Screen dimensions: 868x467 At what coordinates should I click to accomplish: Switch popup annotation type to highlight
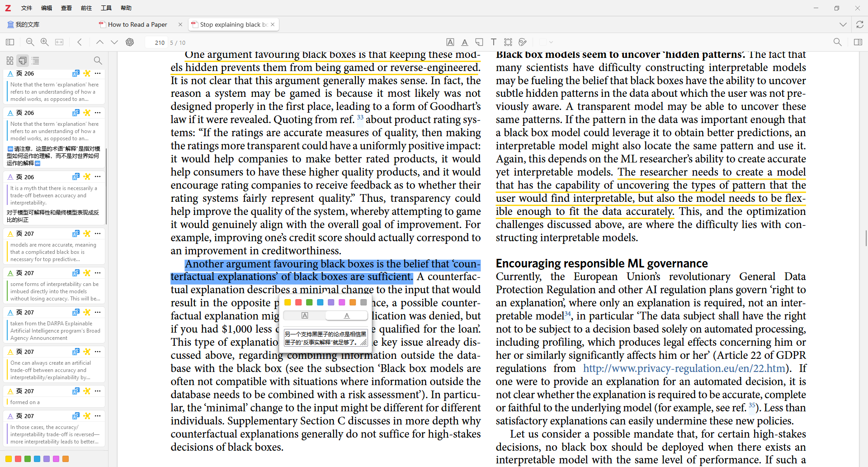tap(305, 315)
